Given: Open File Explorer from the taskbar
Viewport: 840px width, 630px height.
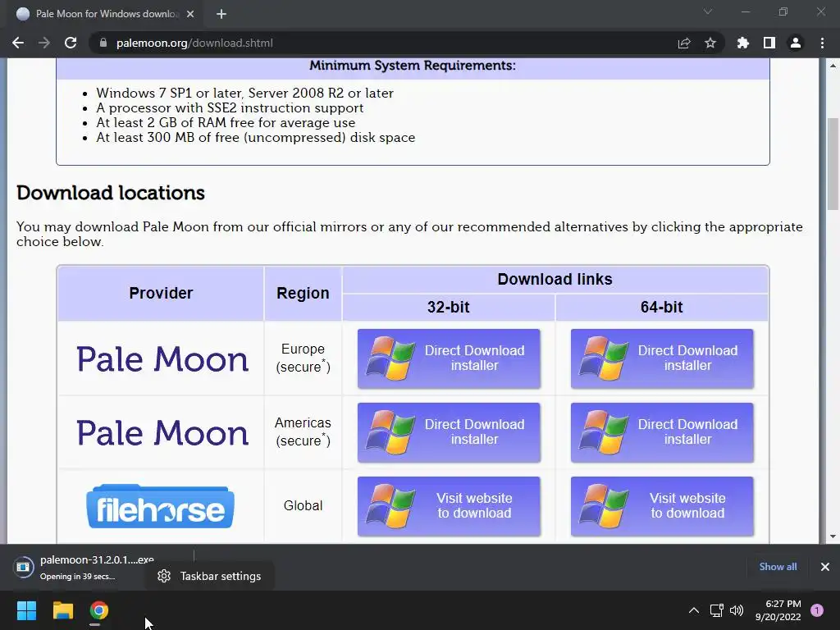Looking at the screenshot, I should (62, 610).
